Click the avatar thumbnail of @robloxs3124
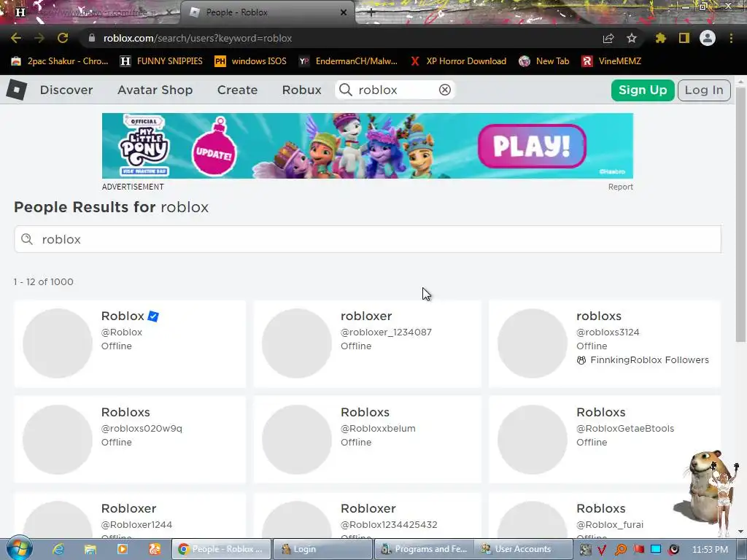747x560 pixels. [x=533, y=343]
